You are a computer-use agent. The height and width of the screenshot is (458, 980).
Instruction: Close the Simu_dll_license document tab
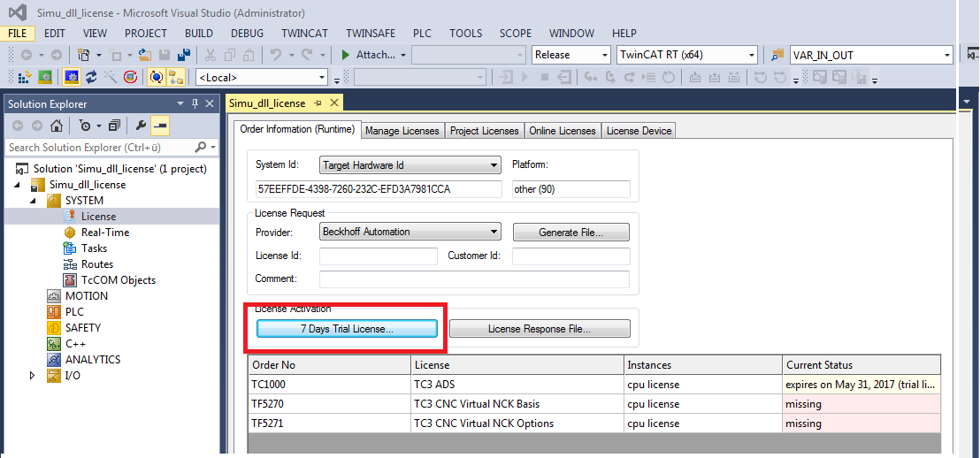coord(333,103)
